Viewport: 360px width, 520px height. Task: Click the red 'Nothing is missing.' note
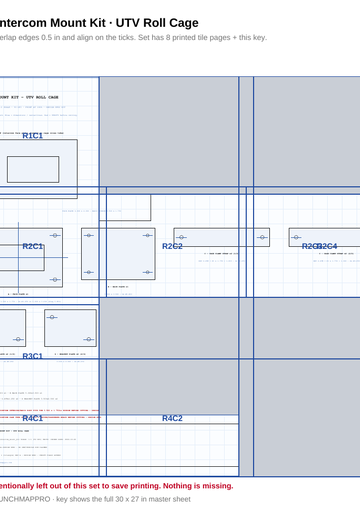tap(198, 486)
